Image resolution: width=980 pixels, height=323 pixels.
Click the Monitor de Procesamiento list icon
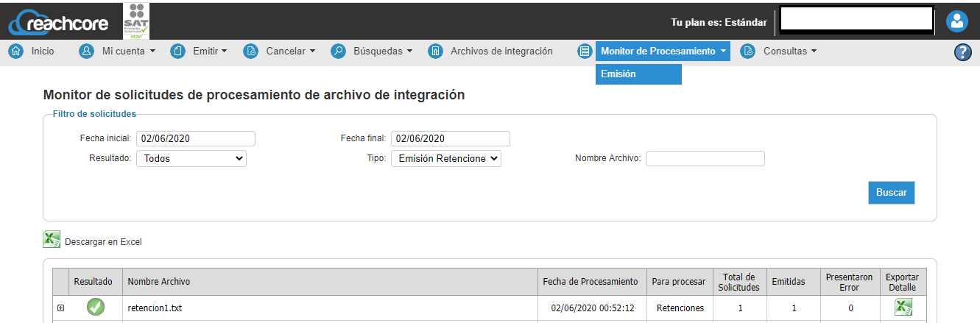[585, 52]
